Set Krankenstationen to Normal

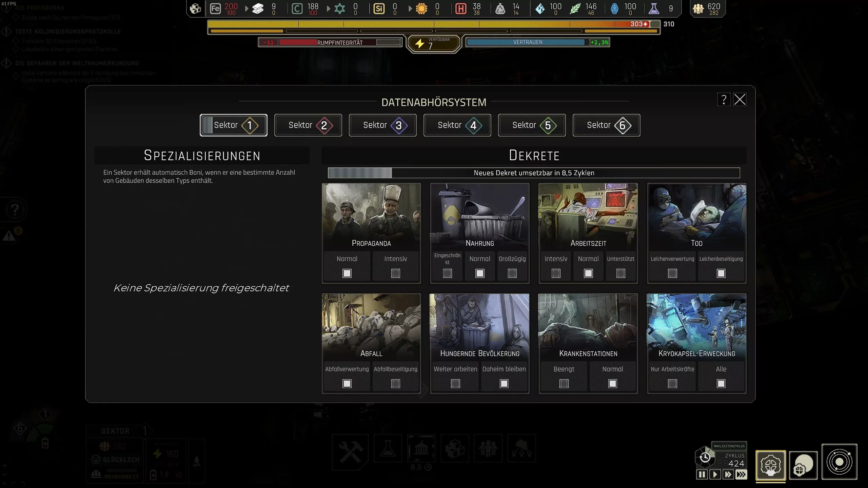click(x=612, y=384)
